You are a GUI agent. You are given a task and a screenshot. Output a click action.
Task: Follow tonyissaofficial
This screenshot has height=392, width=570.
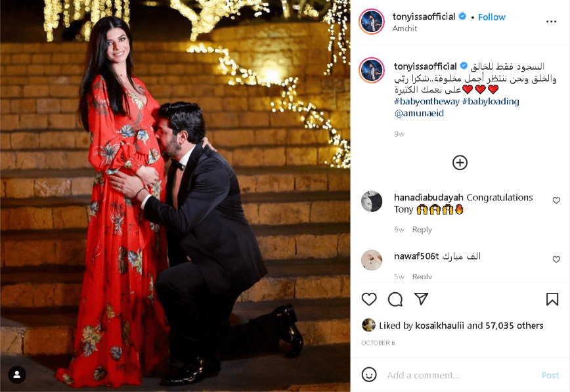pyautogui.click(x=491, y=17)
